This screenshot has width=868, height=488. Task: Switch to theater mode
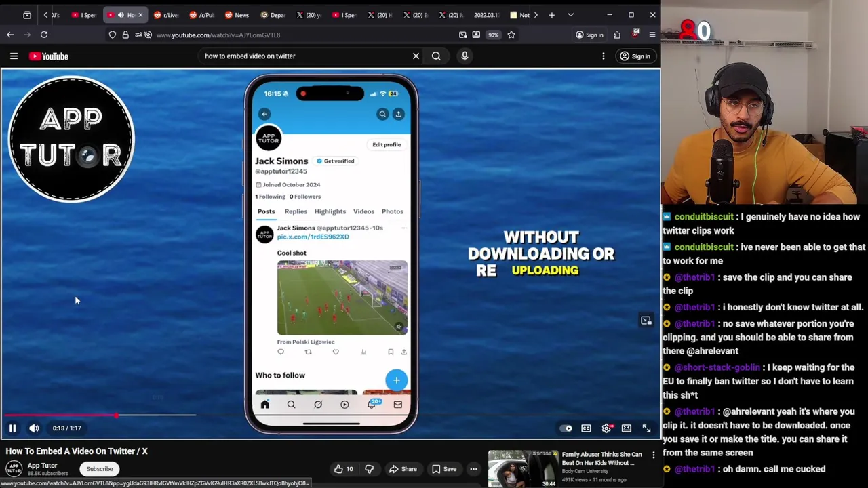point(627,428)
